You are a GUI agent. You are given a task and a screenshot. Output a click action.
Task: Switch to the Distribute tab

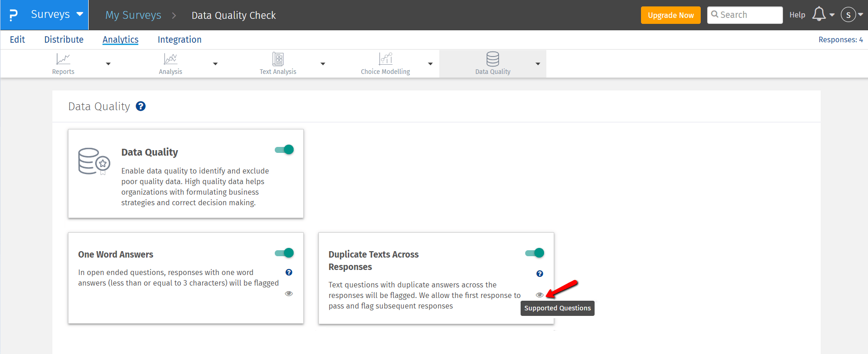click(64, 39)
